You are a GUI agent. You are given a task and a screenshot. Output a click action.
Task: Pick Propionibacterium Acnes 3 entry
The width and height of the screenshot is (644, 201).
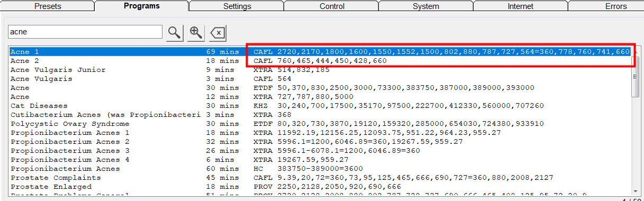(321, 151)
